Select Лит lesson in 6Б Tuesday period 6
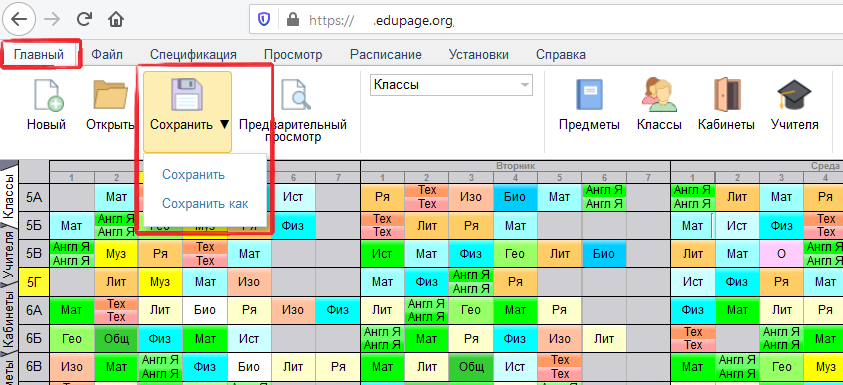 (604, 339)
